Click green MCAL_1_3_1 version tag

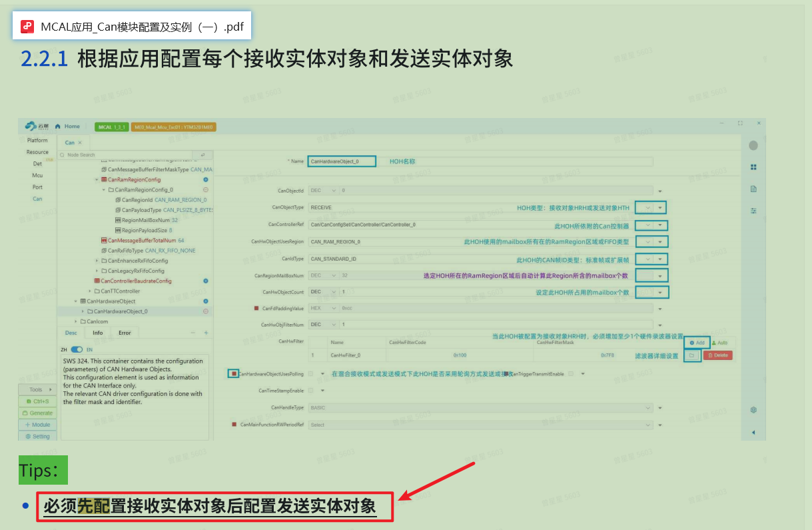[x=112, y=127]
